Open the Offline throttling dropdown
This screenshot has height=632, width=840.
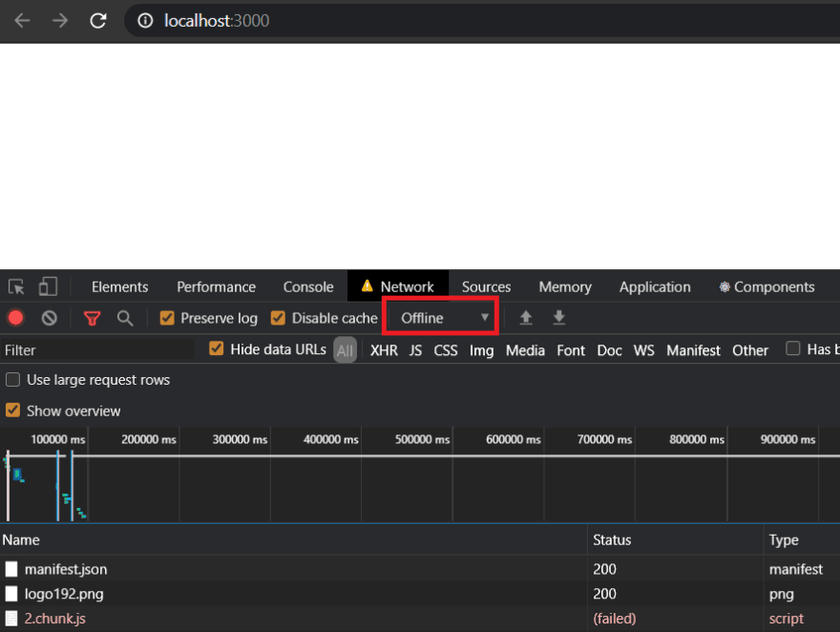[x=443, y=318]
